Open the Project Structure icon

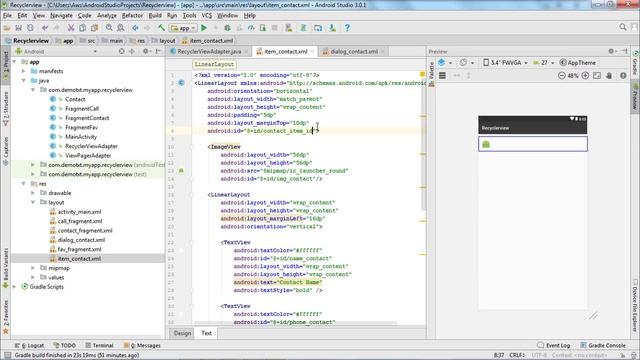coord(318,28)
